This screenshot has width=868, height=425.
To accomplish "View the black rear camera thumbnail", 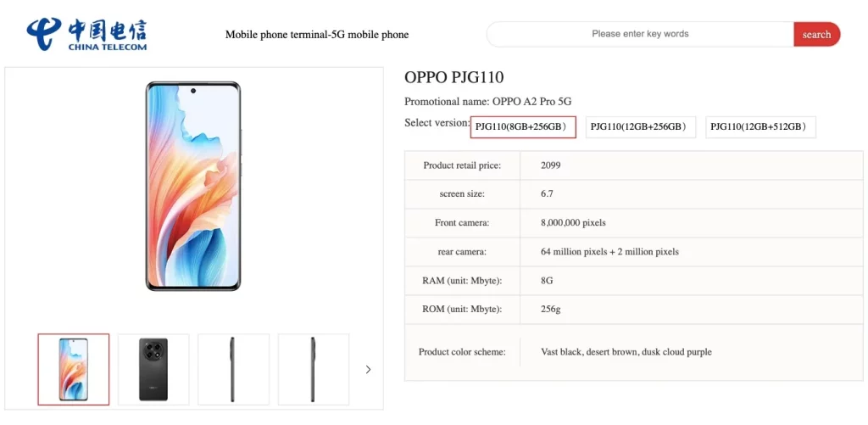I will [x=153, y=369].
